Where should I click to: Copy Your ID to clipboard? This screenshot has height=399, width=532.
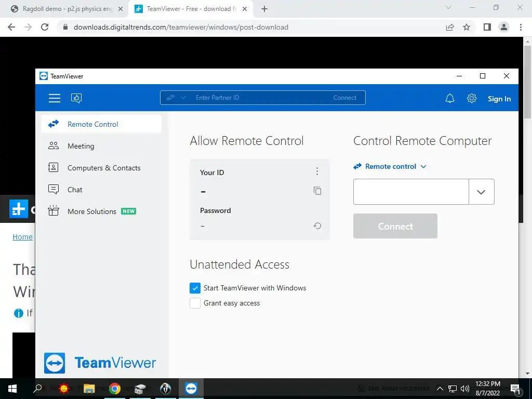317,191
